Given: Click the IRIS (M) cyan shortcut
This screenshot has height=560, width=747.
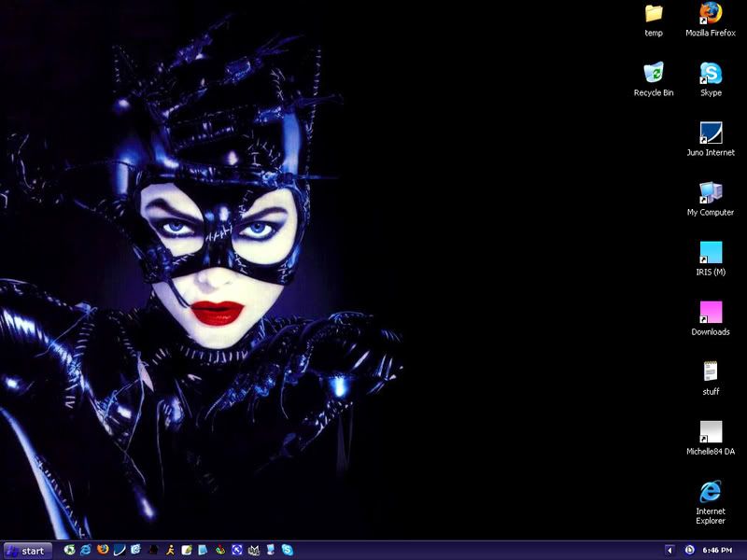Looking at the screenshot, I should click(711, 253).
